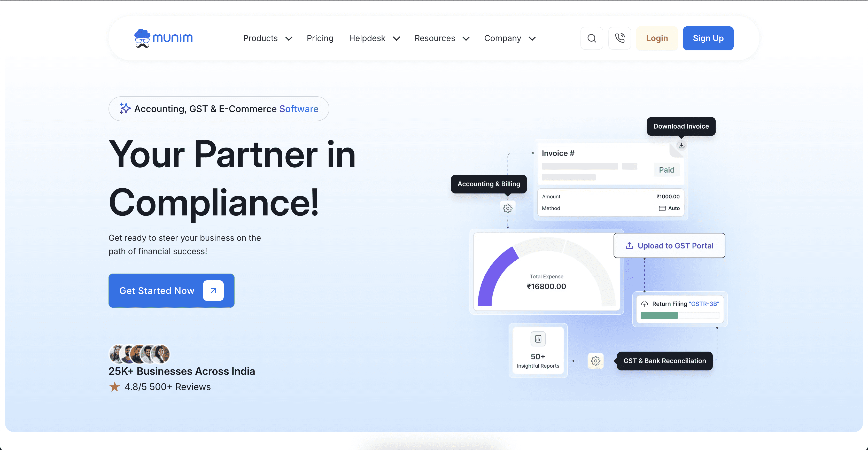The image size is (868, 450).
Task: Click the customer avatars thumbnail group
Action: (x=139, y=354)
